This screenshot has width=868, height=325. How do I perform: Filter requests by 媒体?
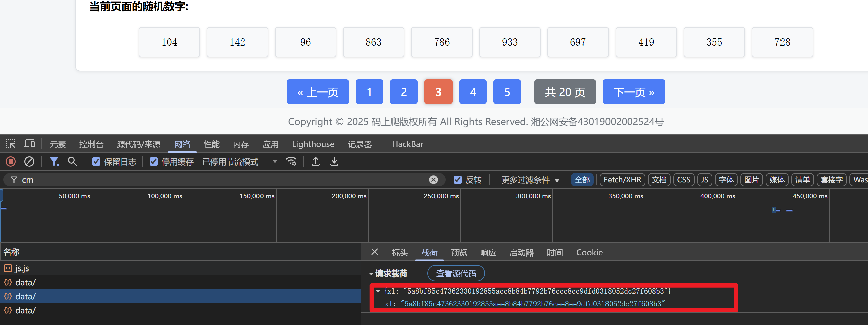777,180
